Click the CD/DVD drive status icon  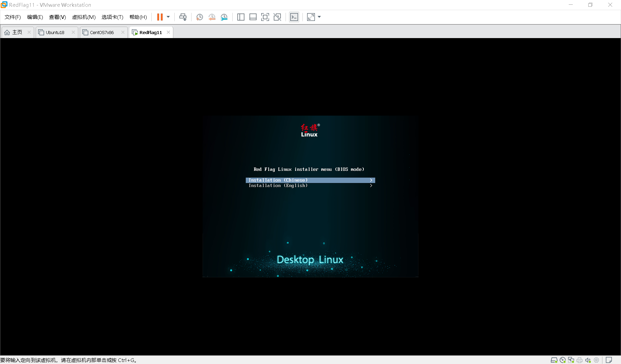pos(563,360)
